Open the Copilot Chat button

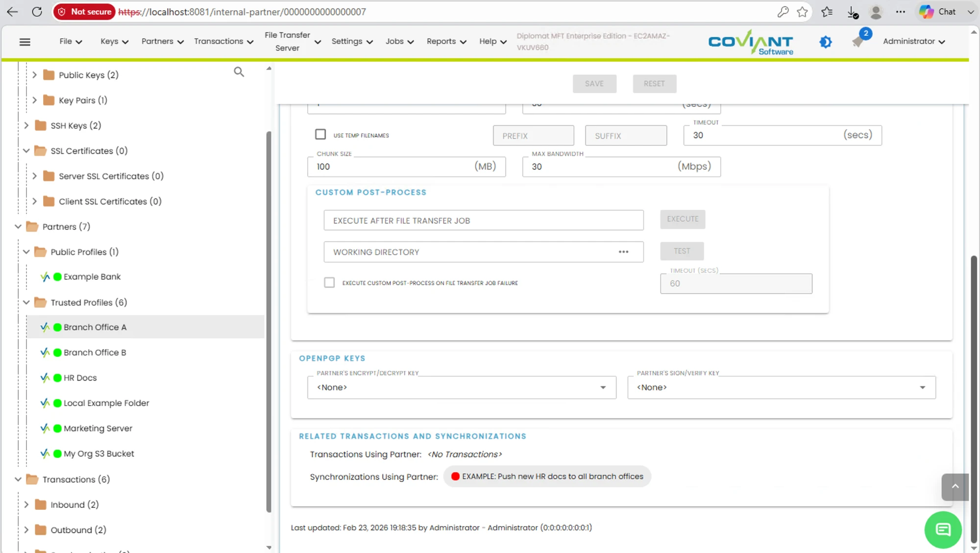point(938,12)
